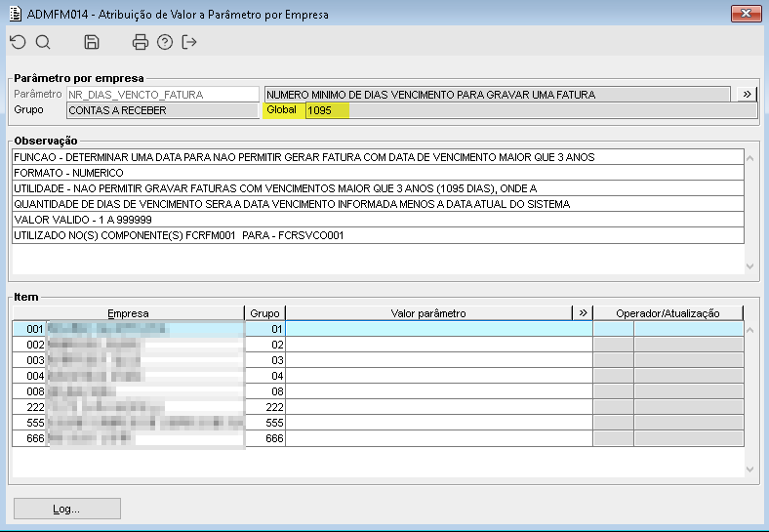Click the Grupo column header
This screenshot has width=769, height=532.
click(x=264, y=313)
